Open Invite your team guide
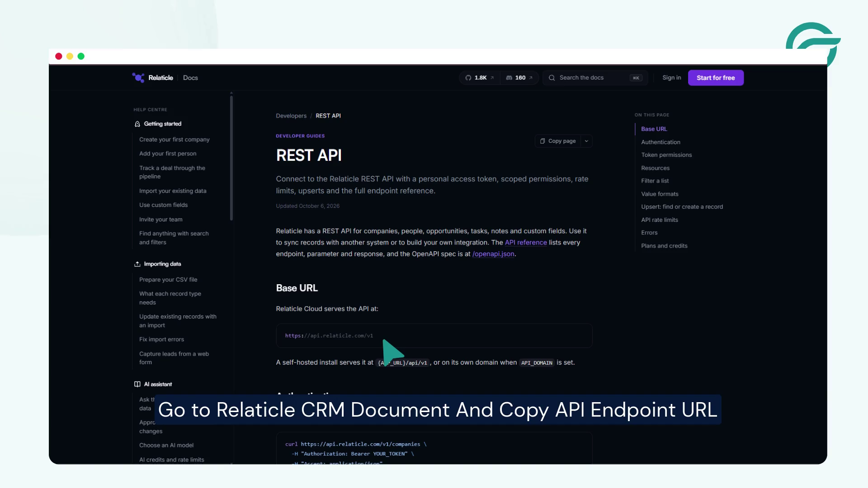Viewport: 868px width, 488px height. point(161,220)
